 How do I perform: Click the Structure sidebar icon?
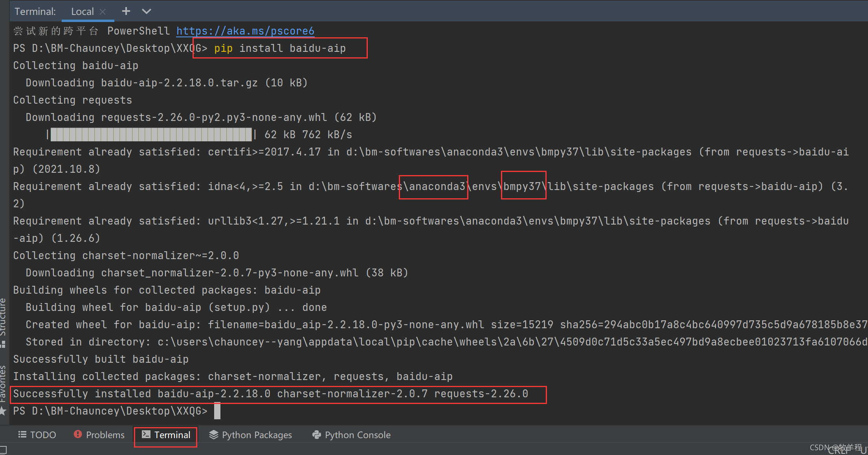click(5, 330)
